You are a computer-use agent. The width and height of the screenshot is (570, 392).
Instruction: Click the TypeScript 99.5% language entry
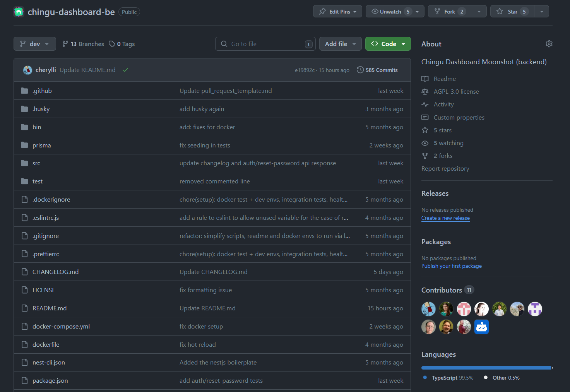pos(448,378)
